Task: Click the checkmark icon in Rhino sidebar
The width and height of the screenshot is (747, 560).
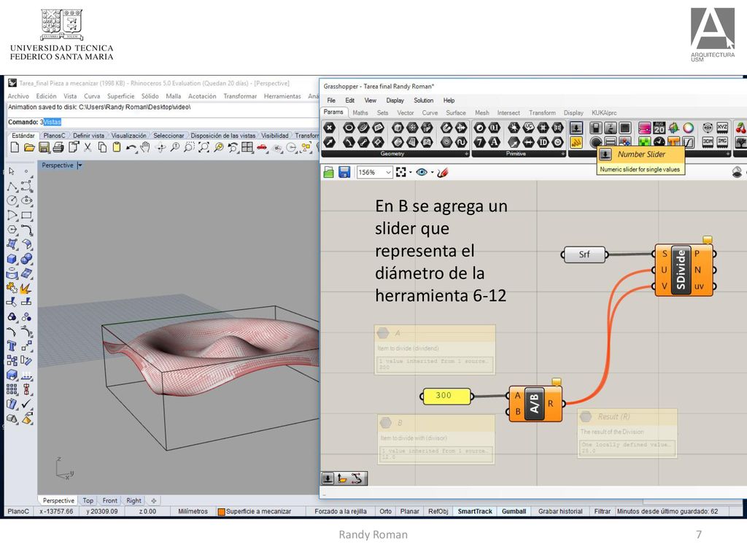Action: [x=27, y=404]
